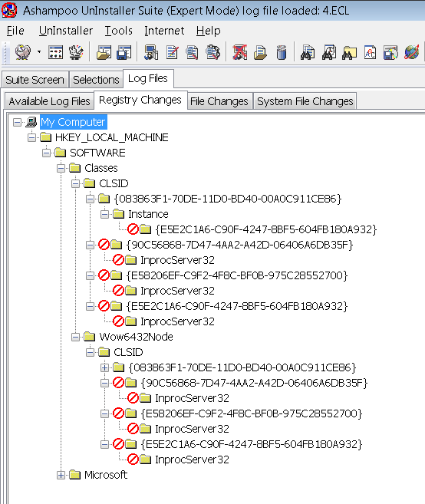Collapse the My Computer root node

(17, 122)
